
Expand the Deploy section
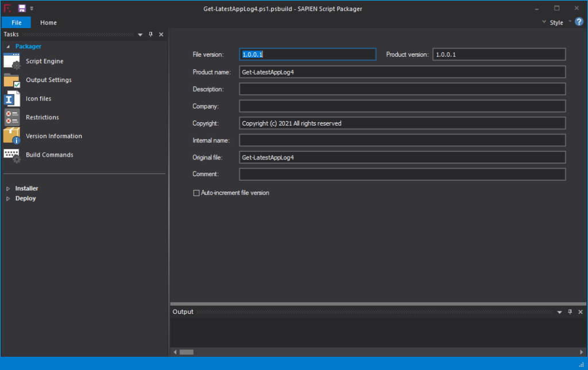pos(8,198)
